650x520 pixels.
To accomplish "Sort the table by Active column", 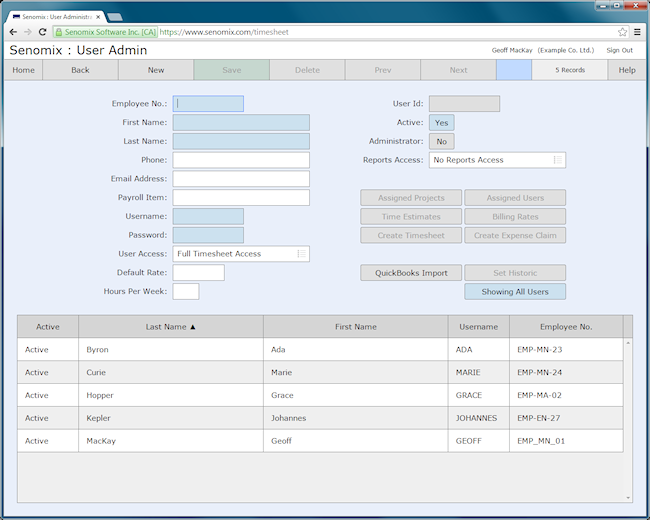I will pyautogui.click(x=48, y=327).
